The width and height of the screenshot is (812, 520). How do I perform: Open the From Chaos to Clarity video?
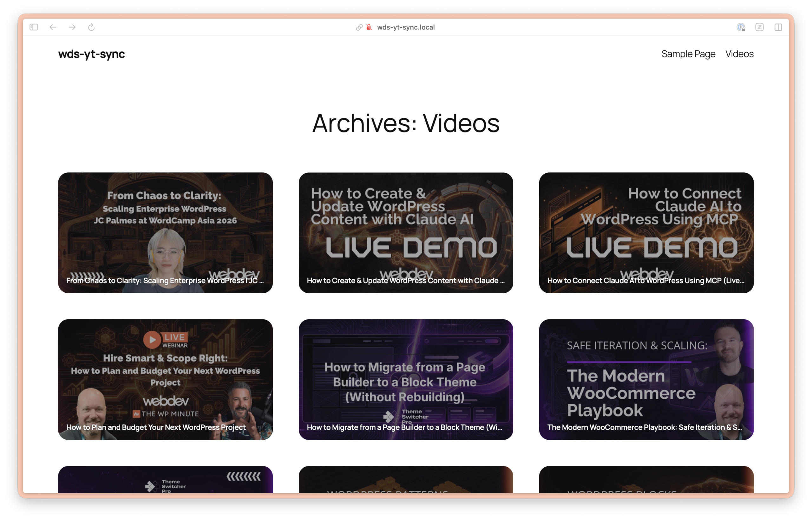[x=165, y=233]
